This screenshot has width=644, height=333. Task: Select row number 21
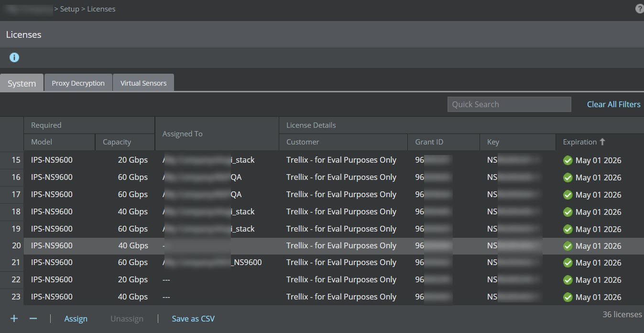point(16,262)
